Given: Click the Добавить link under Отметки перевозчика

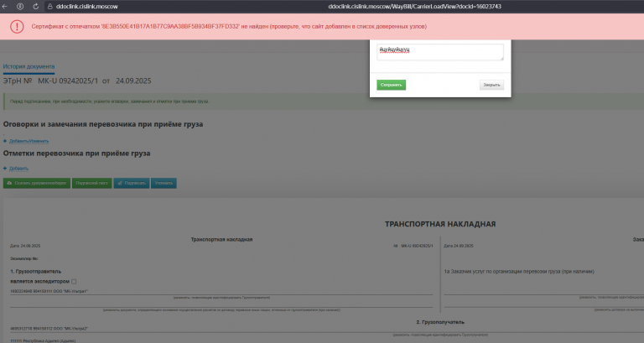Looking at the screenshot, I should tap(19, 169).
